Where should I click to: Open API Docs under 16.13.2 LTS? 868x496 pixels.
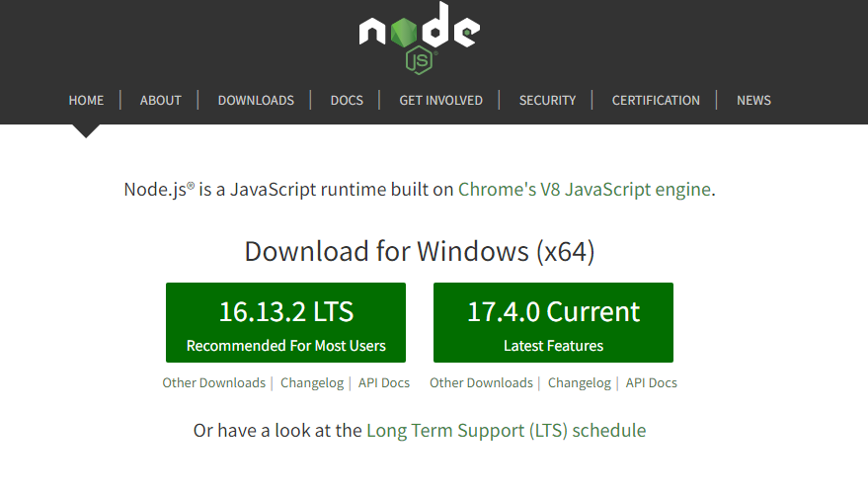(x=383, y=383)
